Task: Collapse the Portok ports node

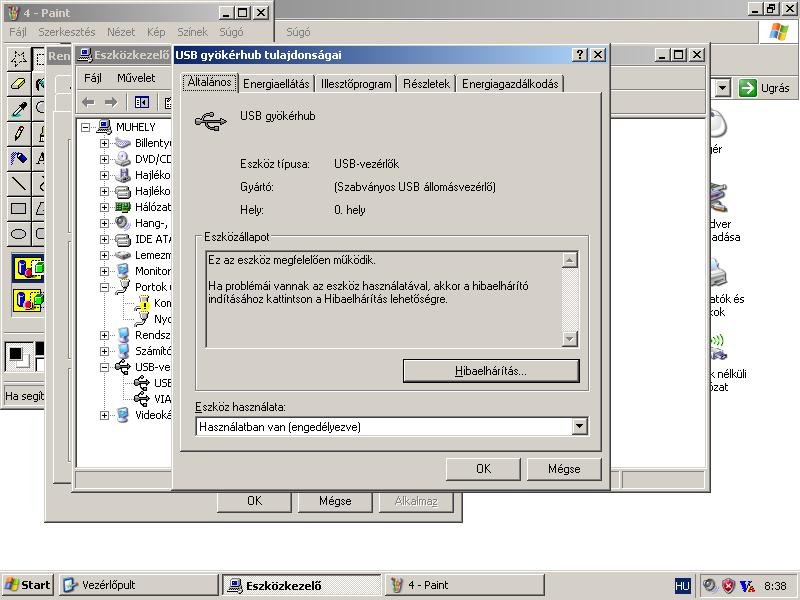Action: [x=105, y=287]
